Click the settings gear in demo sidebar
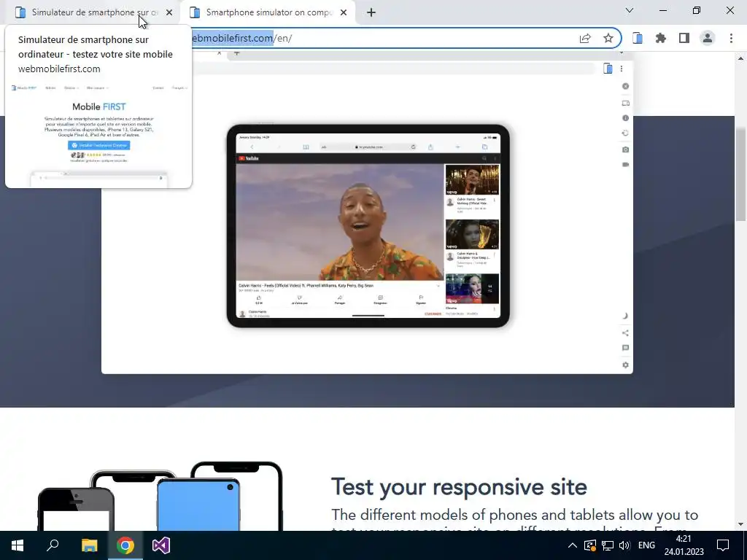747x560 pixels. pyautogui.click(x=625, y=365)
